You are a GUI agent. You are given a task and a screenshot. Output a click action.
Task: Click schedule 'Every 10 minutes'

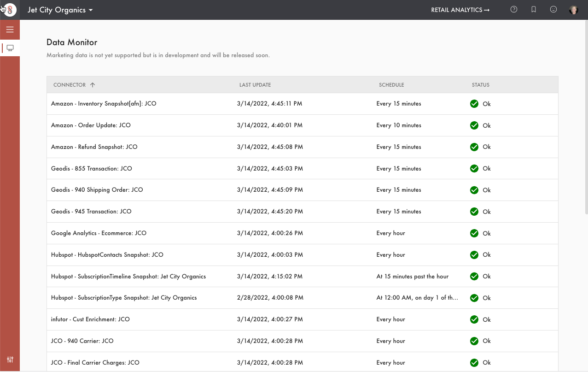[399, 125]
